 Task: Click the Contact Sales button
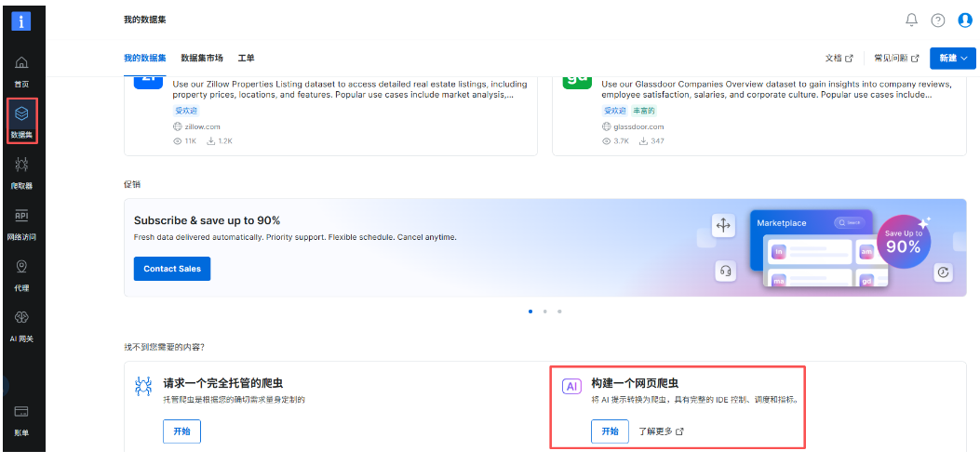click(x=172, y=269)
